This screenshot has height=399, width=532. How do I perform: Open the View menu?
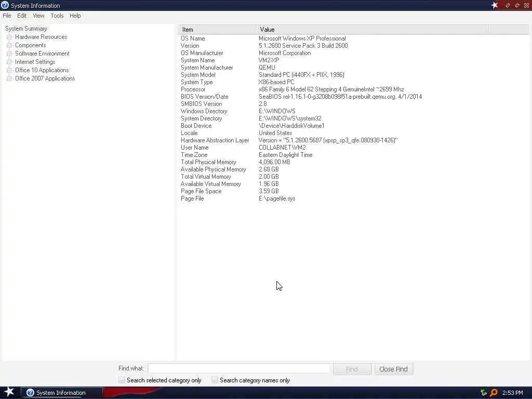tap(38, 16)
